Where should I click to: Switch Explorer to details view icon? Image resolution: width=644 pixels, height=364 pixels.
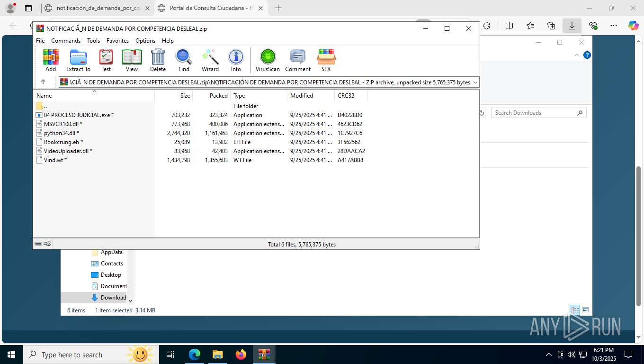(x=575, y=310)
